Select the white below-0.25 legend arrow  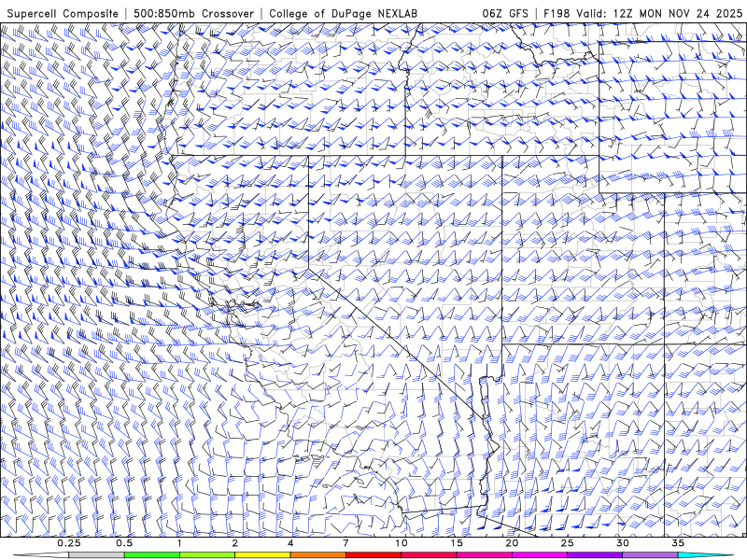coord(41,555)
